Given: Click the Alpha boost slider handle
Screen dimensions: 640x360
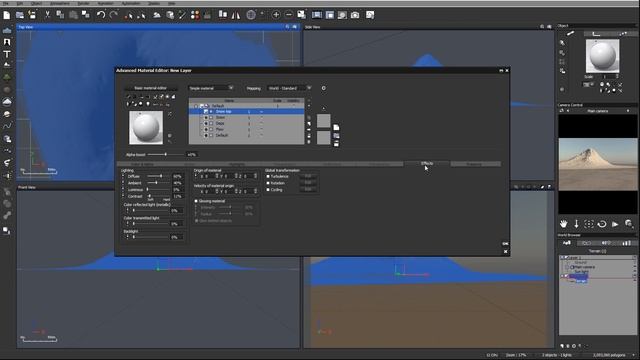Looking at the screenshot, I should tap(165, 154).
